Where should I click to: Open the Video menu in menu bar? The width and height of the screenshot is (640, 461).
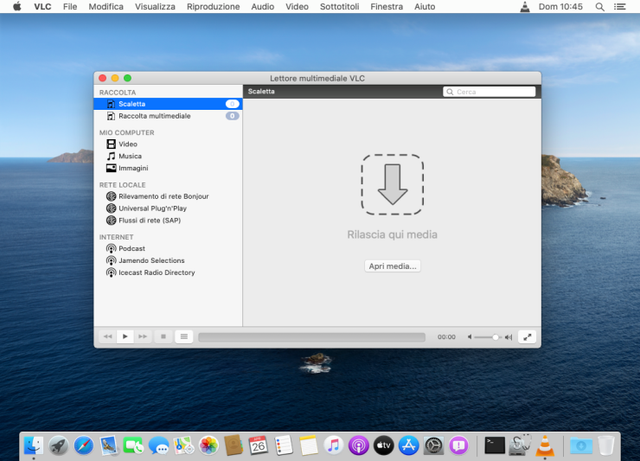297,7
